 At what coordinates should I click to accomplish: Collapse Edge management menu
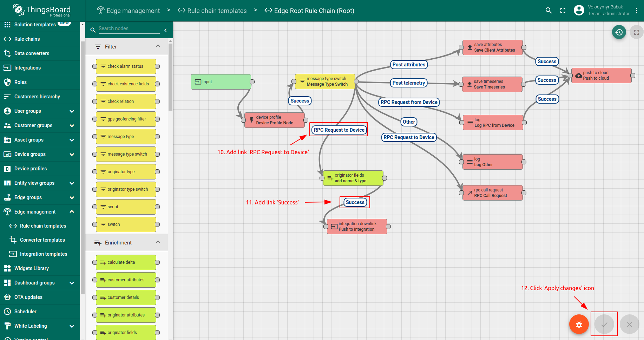[x=40, y=212]
